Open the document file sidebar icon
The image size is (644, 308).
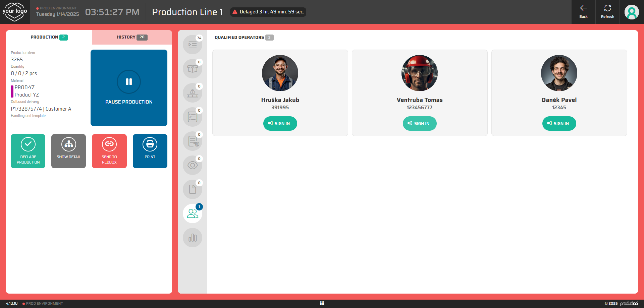(192, 189)
